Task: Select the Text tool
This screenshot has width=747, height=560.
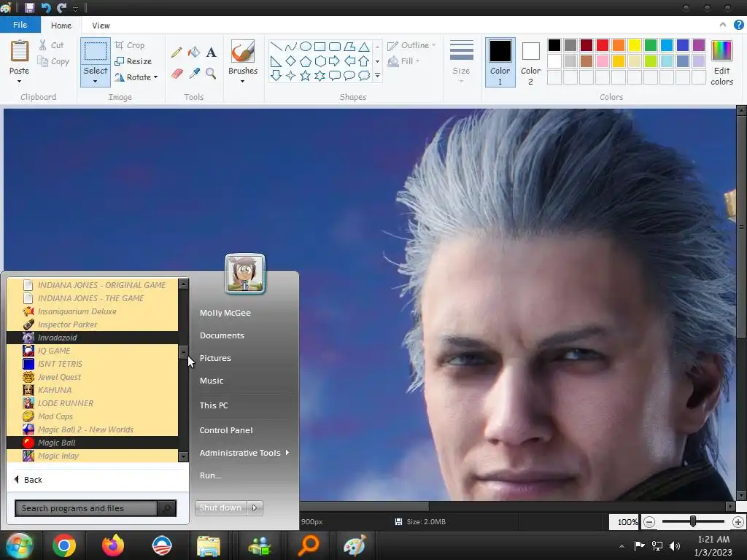Action: pos(211,52)
